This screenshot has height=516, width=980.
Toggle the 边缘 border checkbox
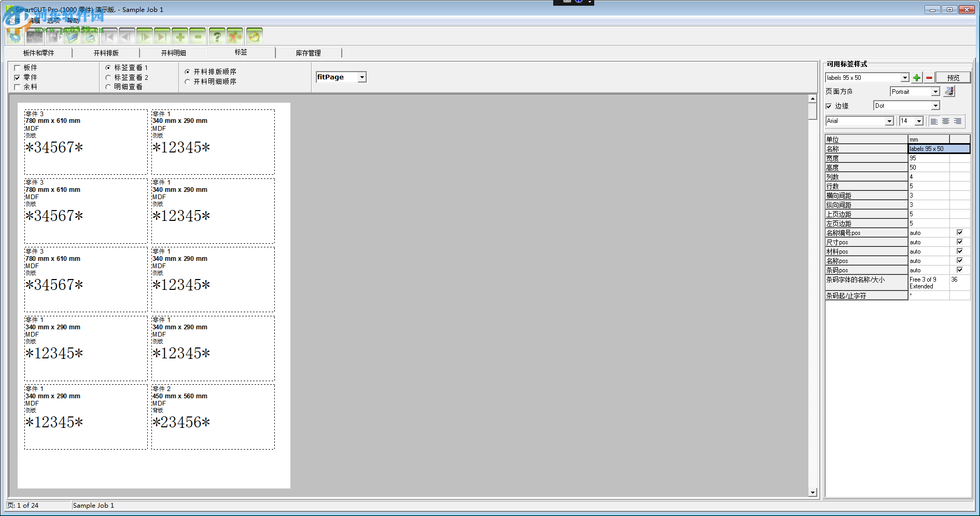tap(829, 106)
